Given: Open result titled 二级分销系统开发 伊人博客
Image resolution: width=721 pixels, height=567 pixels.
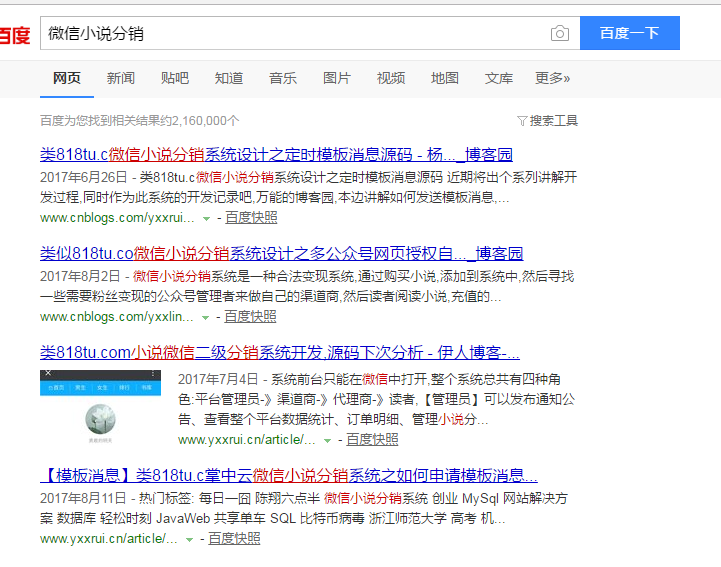Looking at the screenshot, I should 280,353.
